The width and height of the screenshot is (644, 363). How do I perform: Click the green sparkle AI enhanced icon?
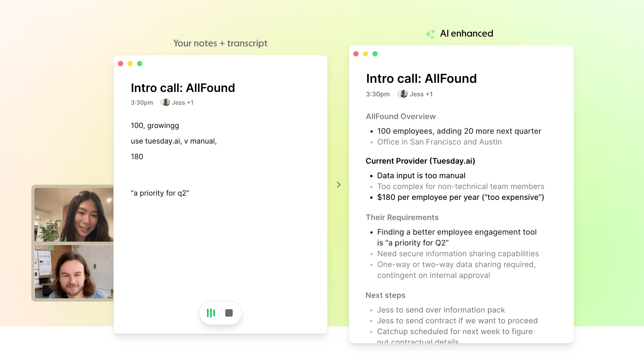click(x=430, y=34)
